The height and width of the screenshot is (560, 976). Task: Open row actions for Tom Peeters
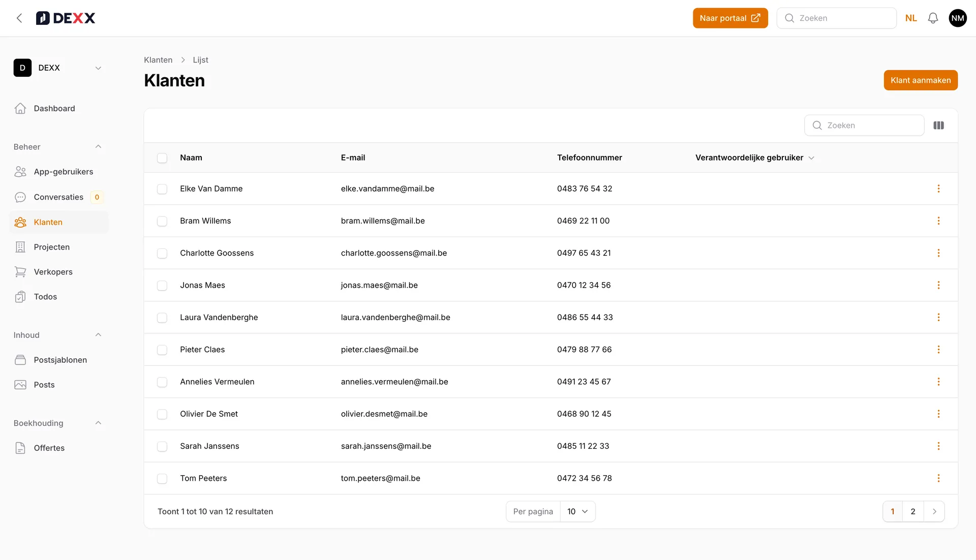pyautogui.click(x=938, y=478)
